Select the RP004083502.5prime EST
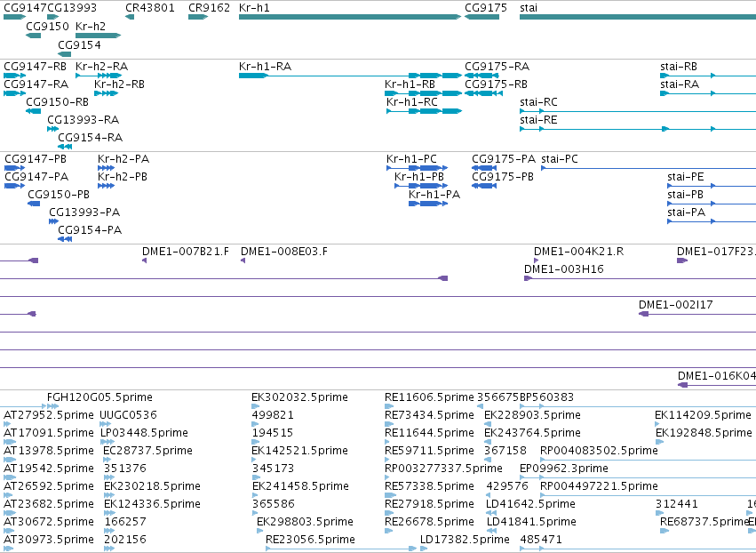Image resolution: width=756 pixels, height=553 pixels. (648, 460)
